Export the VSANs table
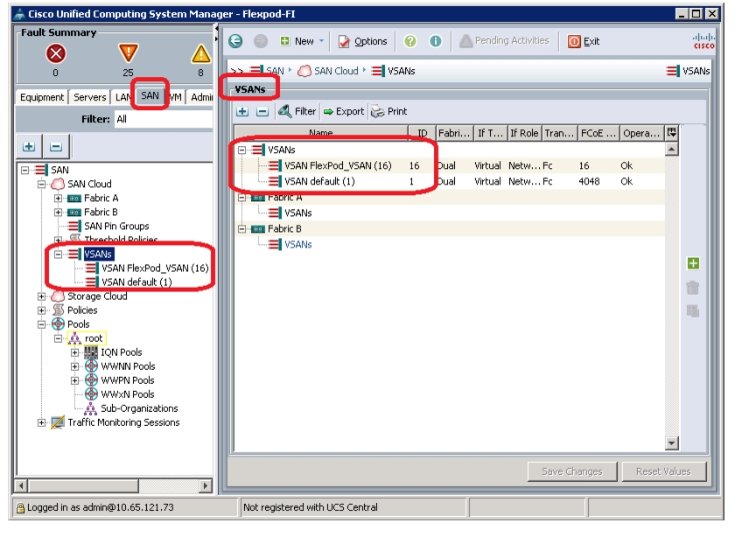 pyautogui.click(x=344, y=112)
